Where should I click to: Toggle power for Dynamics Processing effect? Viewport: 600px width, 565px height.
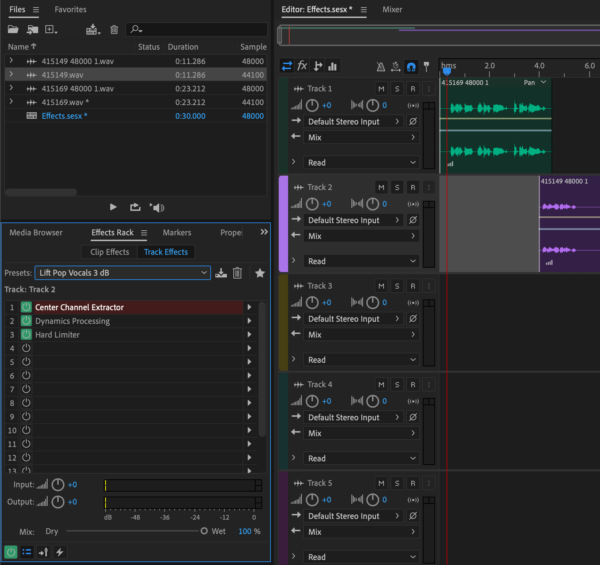26,321
